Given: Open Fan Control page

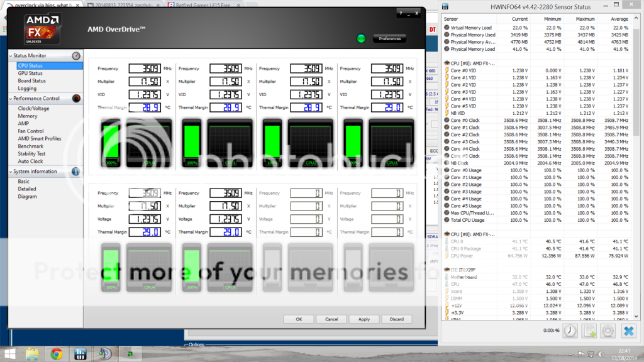Looking at the screenshot, I should tap(31, 131).
